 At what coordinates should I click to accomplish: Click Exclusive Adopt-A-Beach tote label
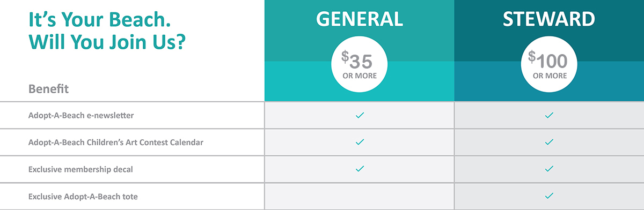(83, 197)
